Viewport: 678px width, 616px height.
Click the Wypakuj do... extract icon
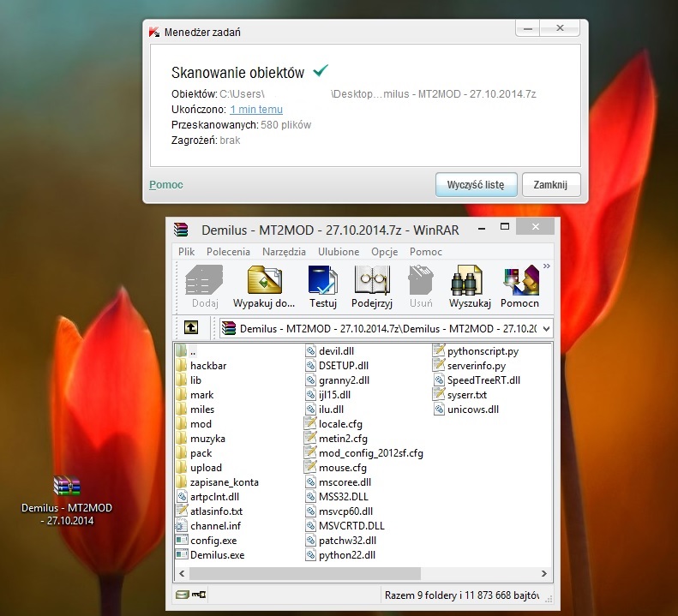(264, 287)
